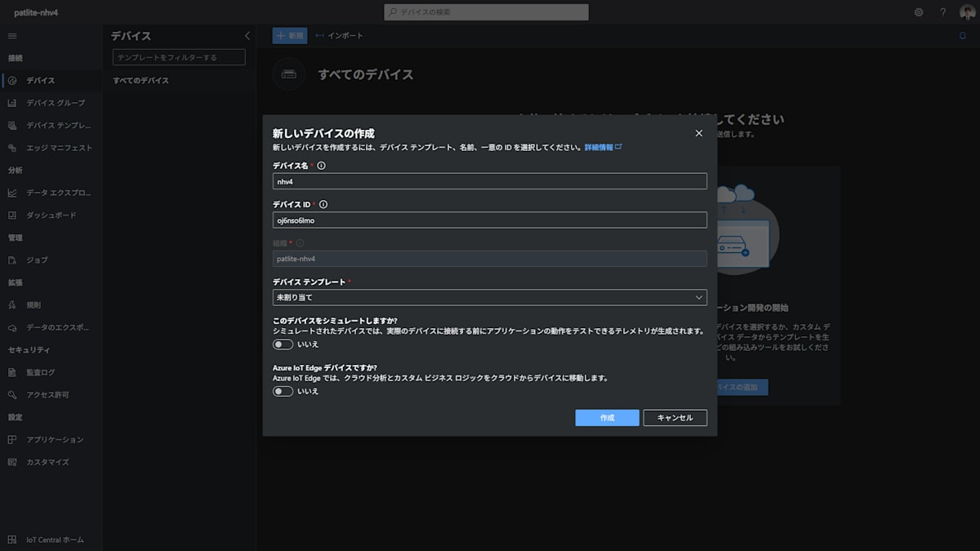Open ダッシュボード in the sidebar

pos(51,216)
